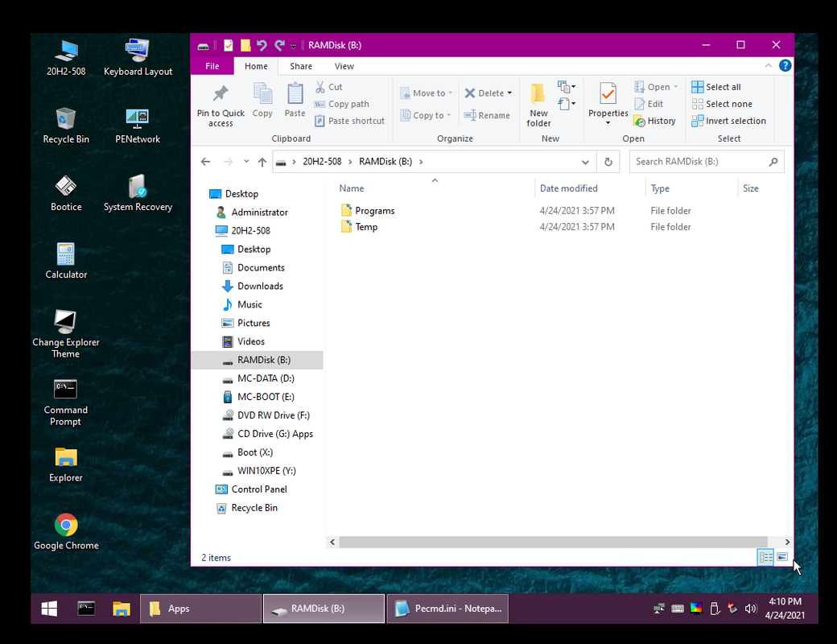Image resolution: width=837 pixels, height=644 pixels.
Task: Click Paste shortcut command
Action: (x=349, y=121)
